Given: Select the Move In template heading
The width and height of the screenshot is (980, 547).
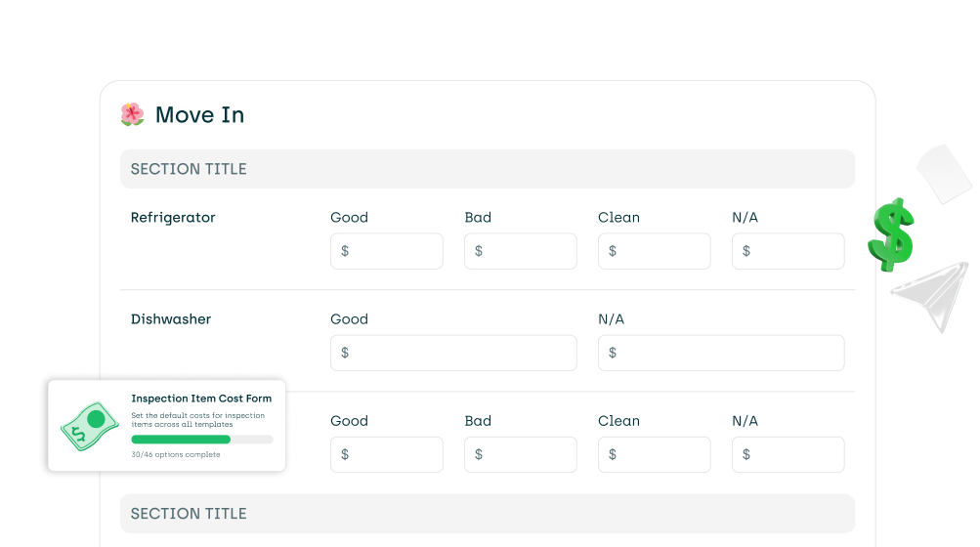Looking at the screenshot, I should (x=199, y=114).
